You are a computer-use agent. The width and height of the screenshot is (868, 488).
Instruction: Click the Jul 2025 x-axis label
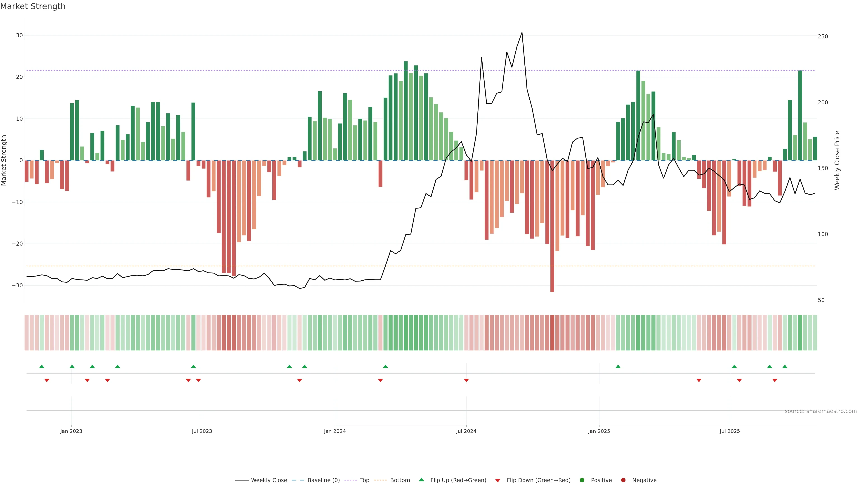pyautogui.click(x=729, y=431)
